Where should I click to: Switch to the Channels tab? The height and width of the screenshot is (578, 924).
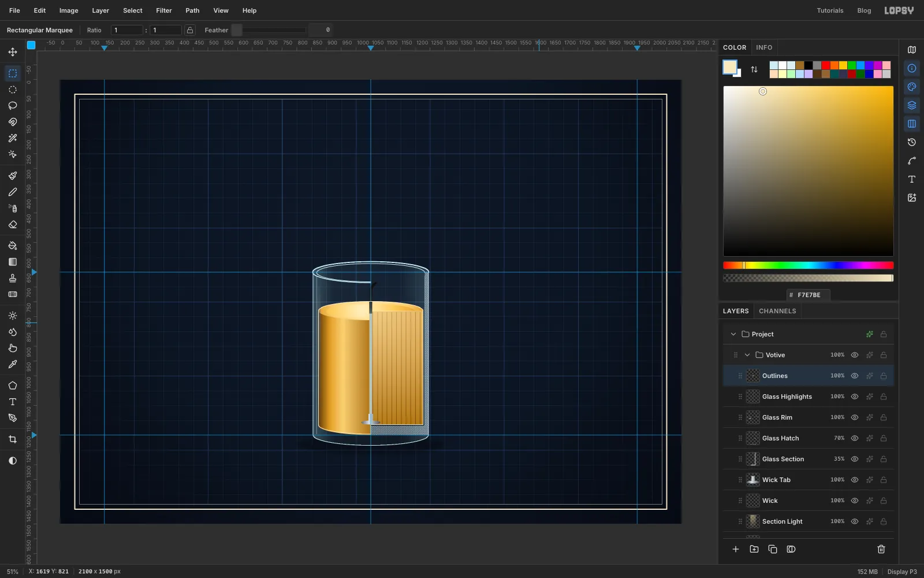click(x=777, y=311)
